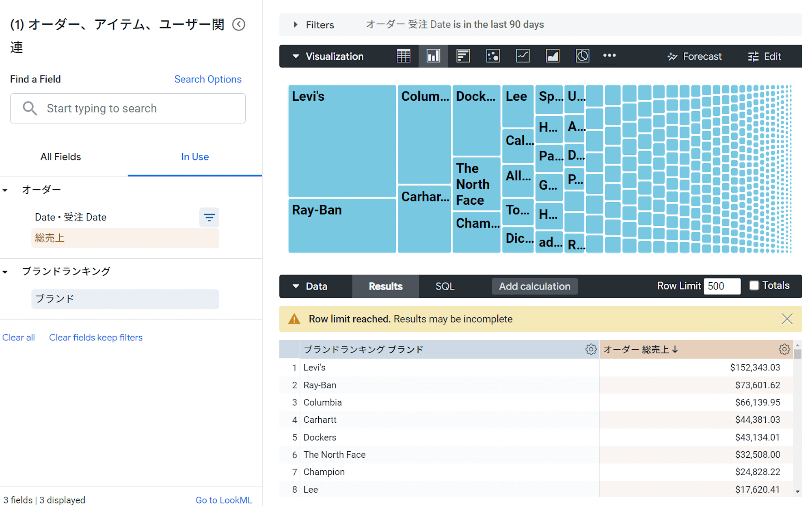This screenshot has height=506, width=812.
Task: Select the column chart visualization icon
Action: tap(433, 56)
